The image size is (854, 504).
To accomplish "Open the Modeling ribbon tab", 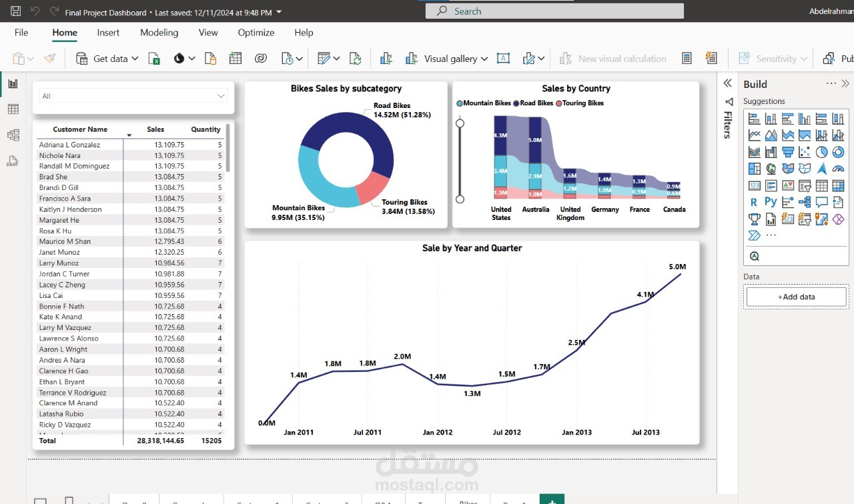I will [x=159, y=32].
